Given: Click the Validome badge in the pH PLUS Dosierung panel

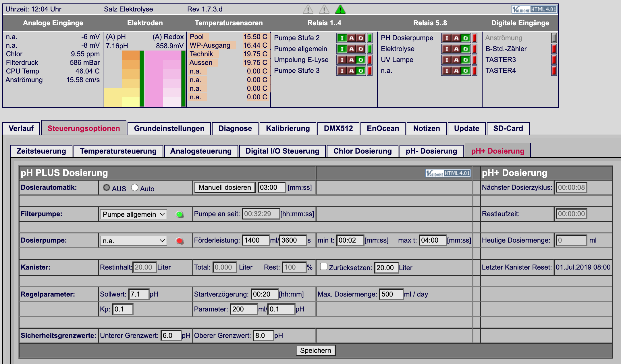Looking at the screenshot, I should [x=448, y=173].
